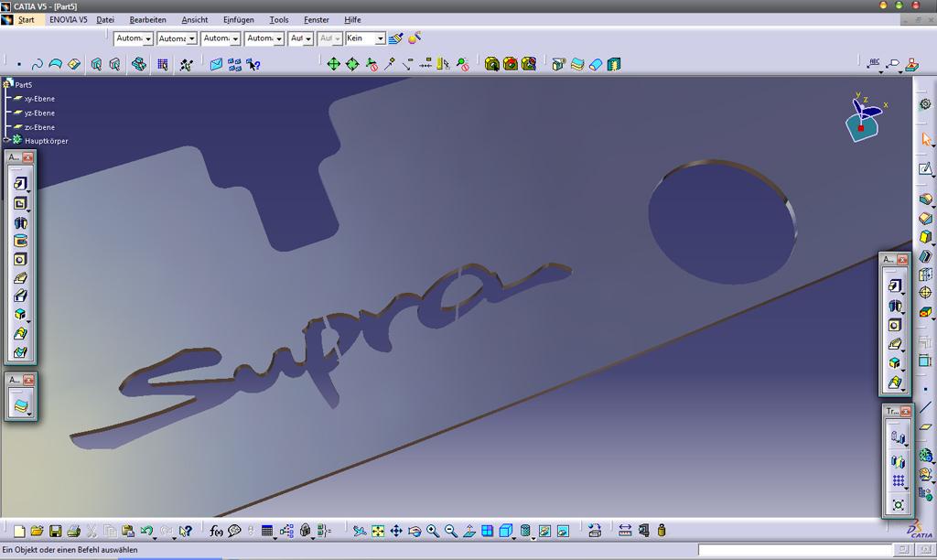Select the Supra lettering cutout on the part
Screen dimensions: 937x560
pos(319,356)
